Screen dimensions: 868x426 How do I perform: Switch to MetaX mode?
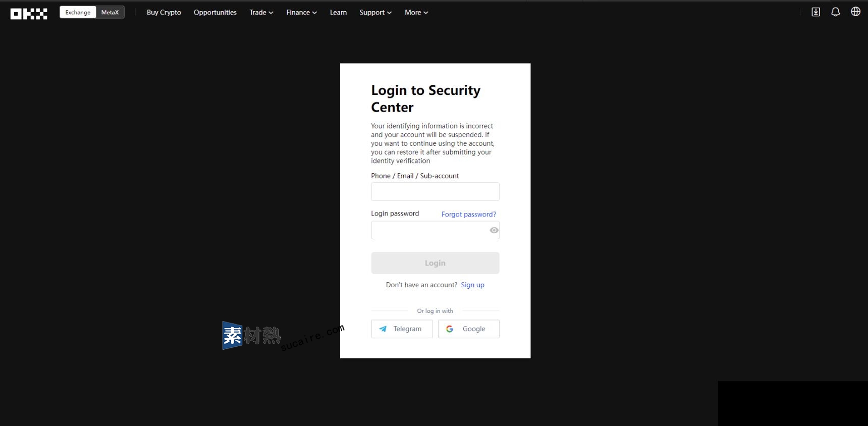[x=110, y=13]
